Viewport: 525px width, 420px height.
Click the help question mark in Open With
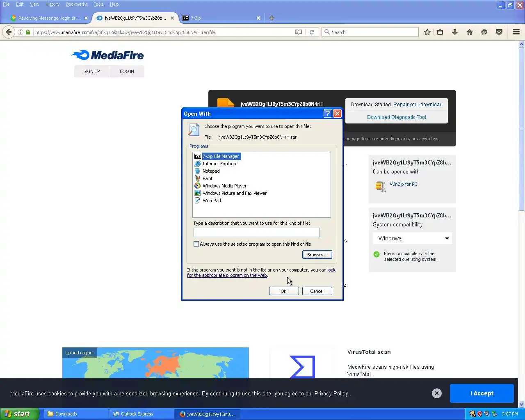tap(328, 114)
